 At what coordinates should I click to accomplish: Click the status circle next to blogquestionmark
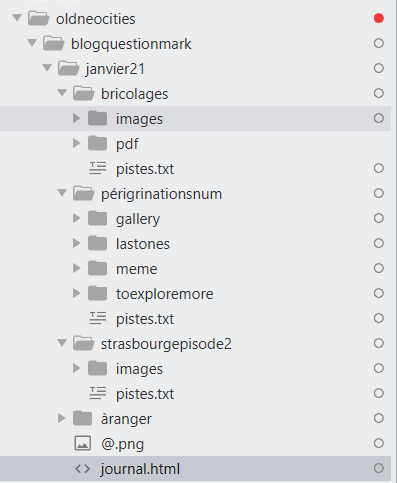click(379, 43)
